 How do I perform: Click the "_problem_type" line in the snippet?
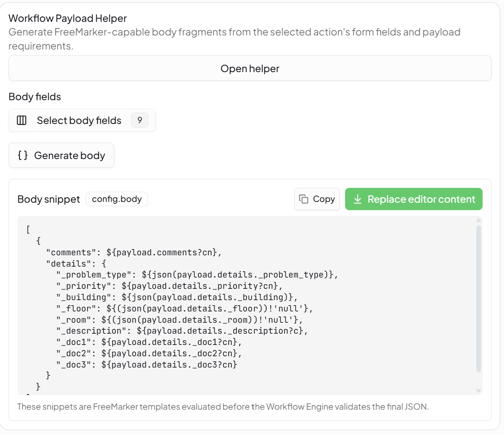197,275
